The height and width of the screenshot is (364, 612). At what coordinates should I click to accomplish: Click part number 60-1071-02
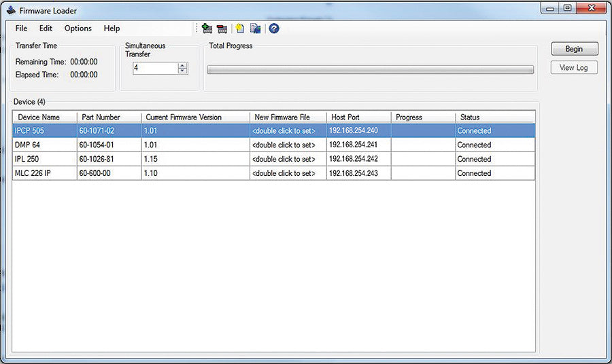tap(97, 130)
